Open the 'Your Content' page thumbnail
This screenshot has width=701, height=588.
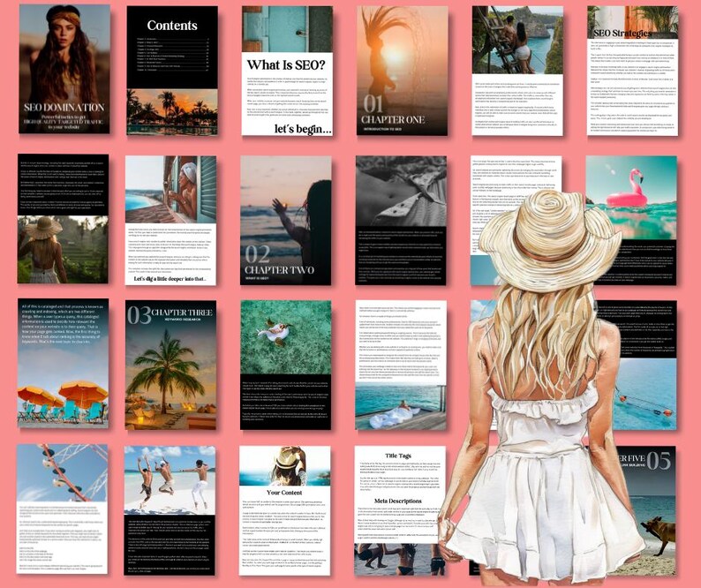coord(285,510)
